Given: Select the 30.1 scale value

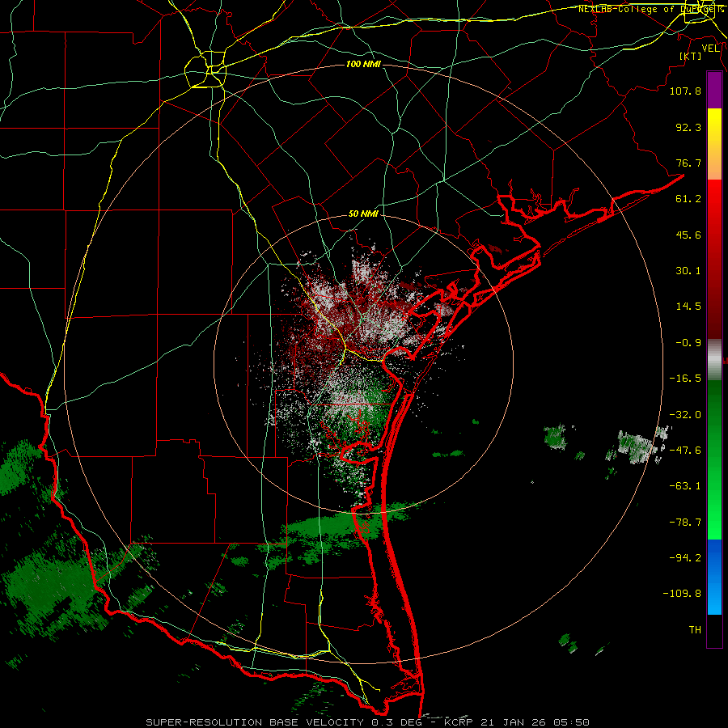Looking at the screenshot, I should 688,271.
